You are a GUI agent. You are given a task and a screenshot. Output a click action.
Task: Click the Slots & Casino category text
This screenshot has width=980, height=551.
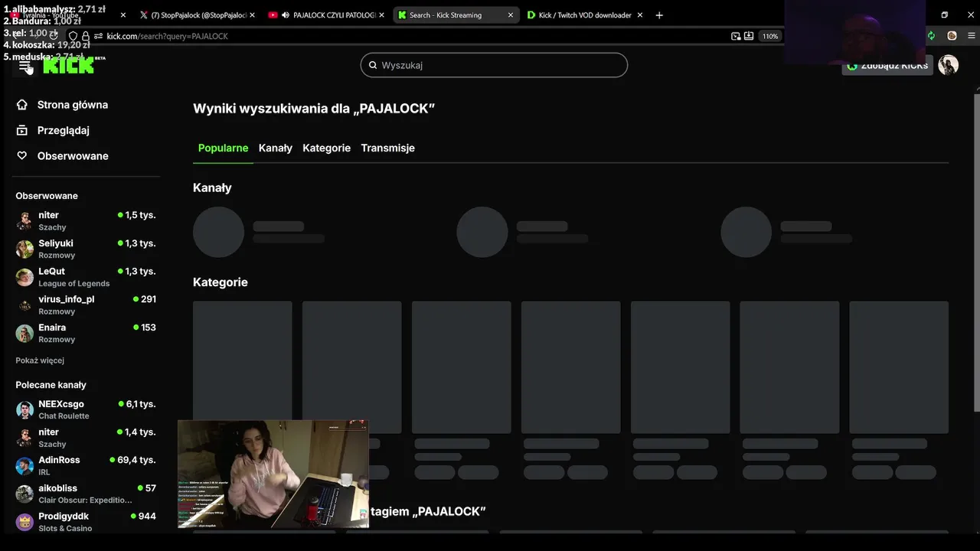(x=65, y=529)
